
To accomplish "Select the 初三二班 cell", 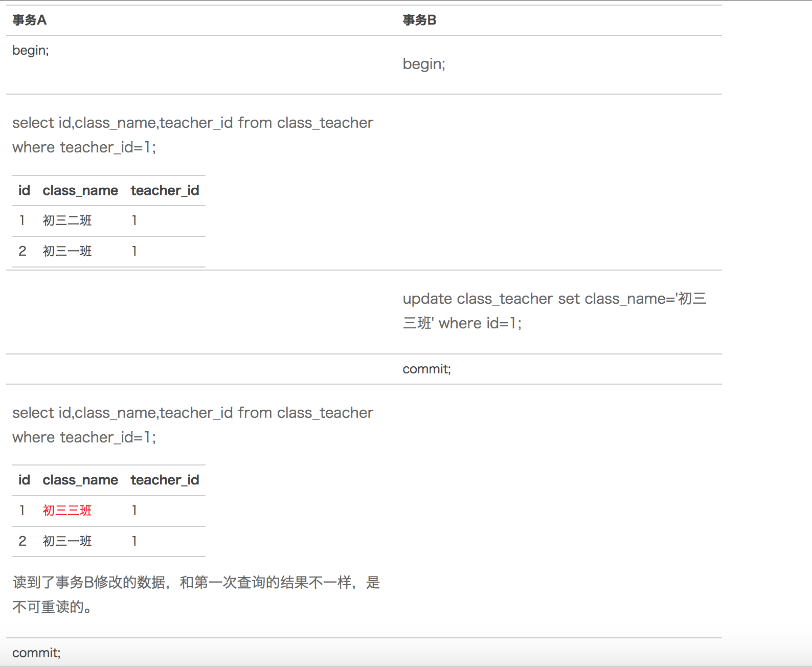I will click(67, 220).
